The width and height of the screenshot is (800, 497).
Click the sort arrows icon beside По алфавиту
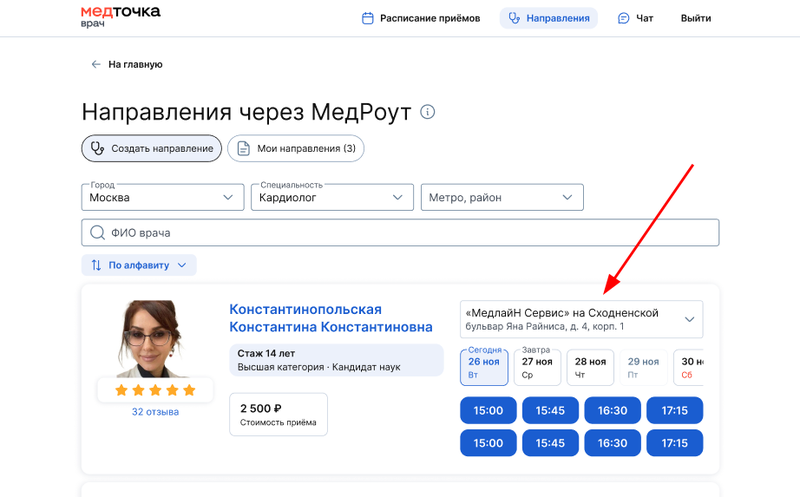(96, 265)
